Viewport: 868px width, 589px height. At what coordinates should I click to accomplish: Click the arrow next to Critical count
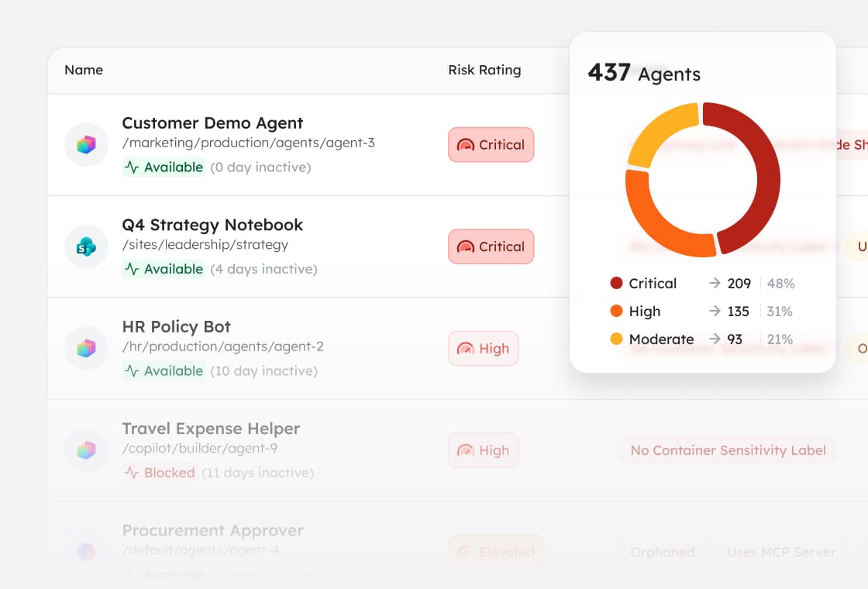[715, 283]
